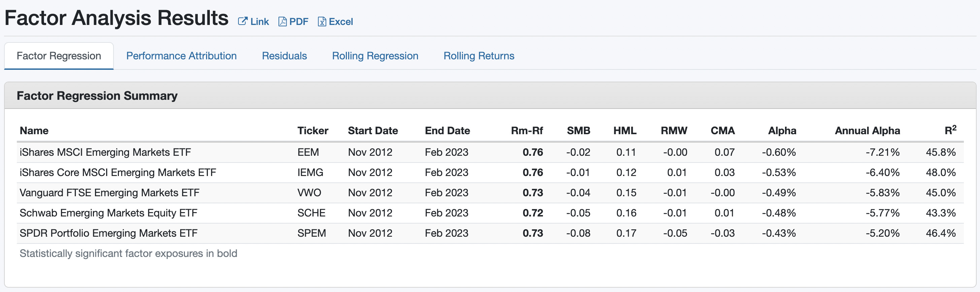Click EEM annual alpha -7.21%
Screen dimensions: 980x292
pos(883,152)
